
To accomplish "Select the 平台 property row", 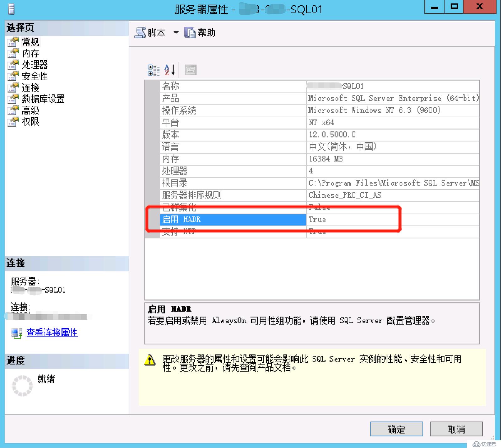I will 320,123.
